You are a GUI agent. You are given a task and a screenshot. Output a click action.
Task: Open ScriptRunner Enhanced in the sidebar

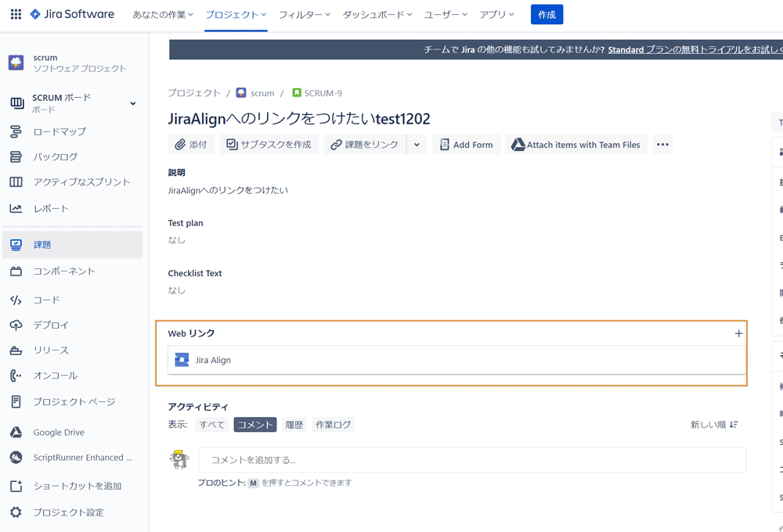[83, 457]
